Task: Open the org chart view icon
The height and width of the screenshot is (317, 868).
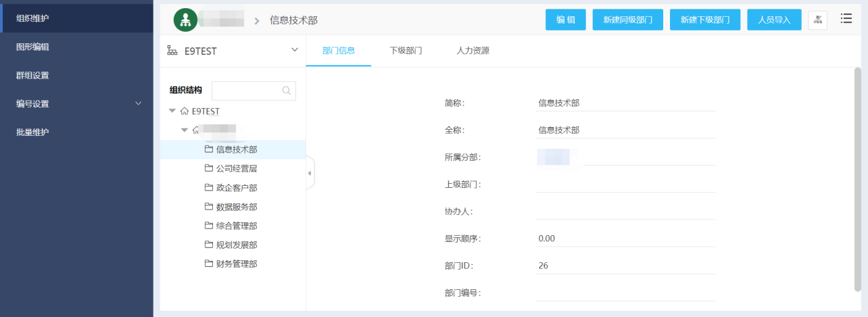Action: (817, 20)
